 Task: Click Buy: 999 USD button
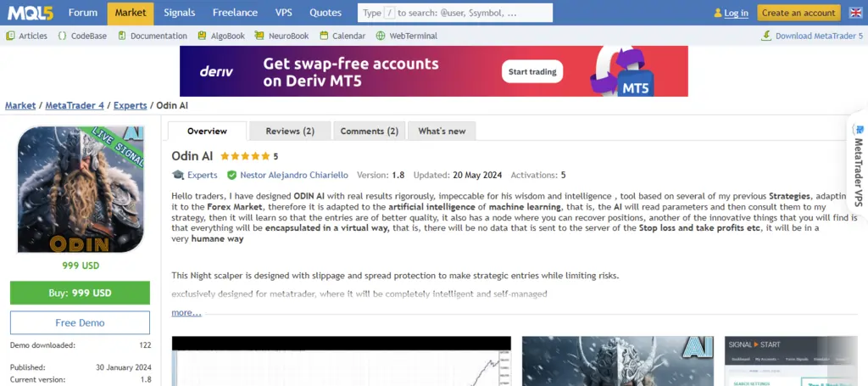tap(80, 293)
